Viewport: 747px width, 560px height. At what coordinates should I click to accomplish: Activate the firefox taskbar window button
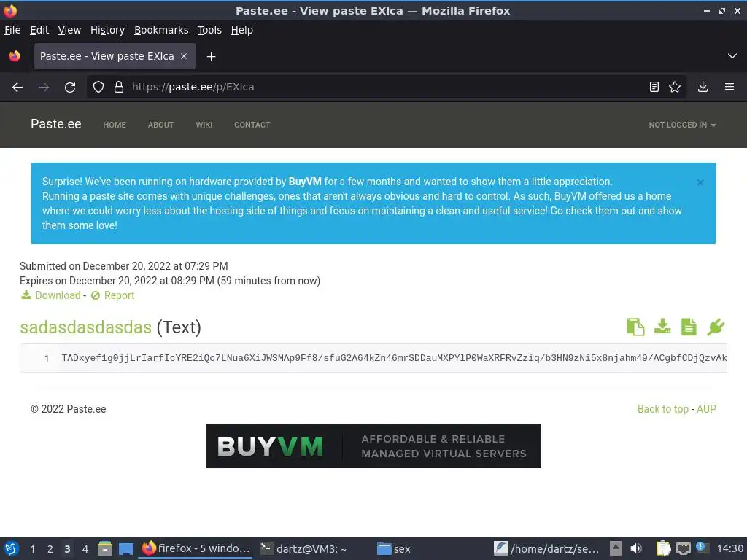[196, 548]
